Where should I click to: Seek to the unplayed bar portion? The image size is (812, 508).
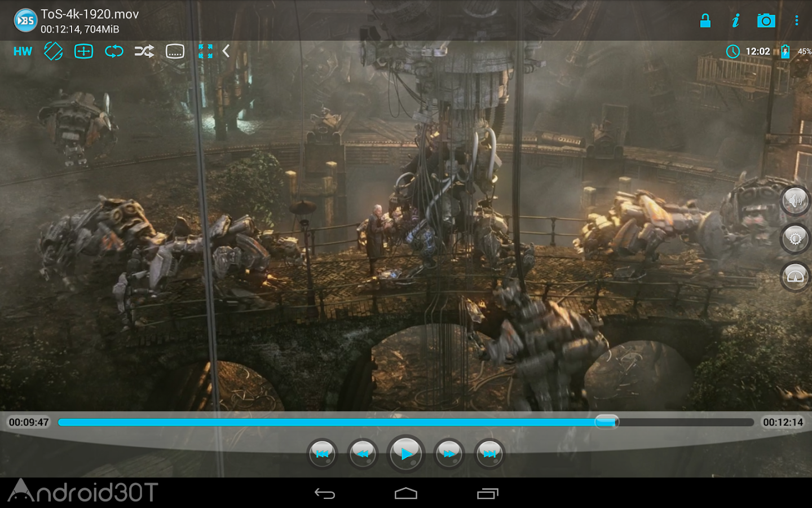pos(686,422)
